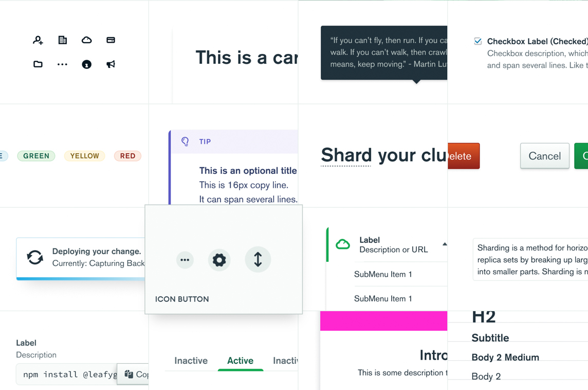Click the 'Deploying your change.' text
588x390 pixels.
(97, 252)
